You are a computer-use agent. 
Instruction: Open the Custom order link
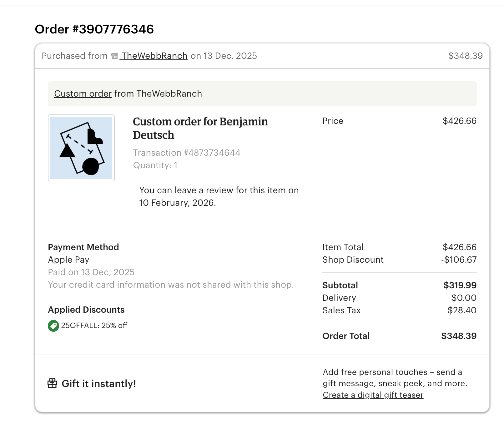tap(83, 94)
